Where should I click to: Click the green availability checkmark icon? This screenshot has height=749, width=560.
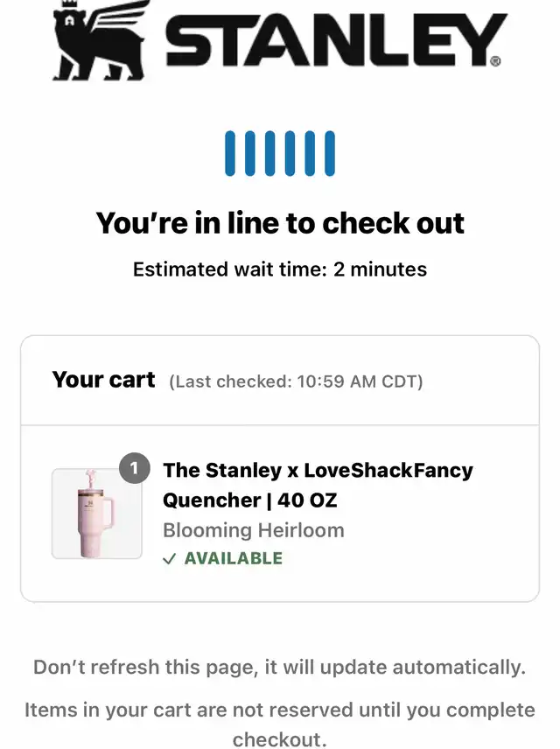(x=170, y=558)
